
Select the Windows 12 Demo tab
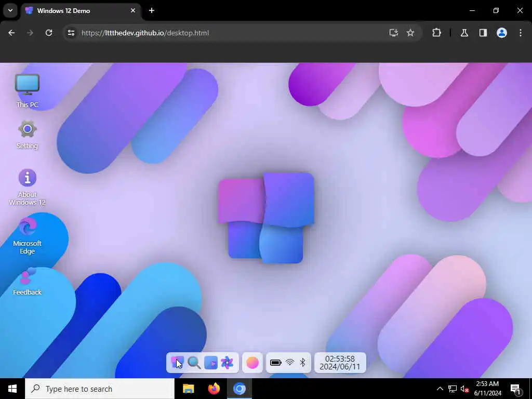(x=81, y=10)
